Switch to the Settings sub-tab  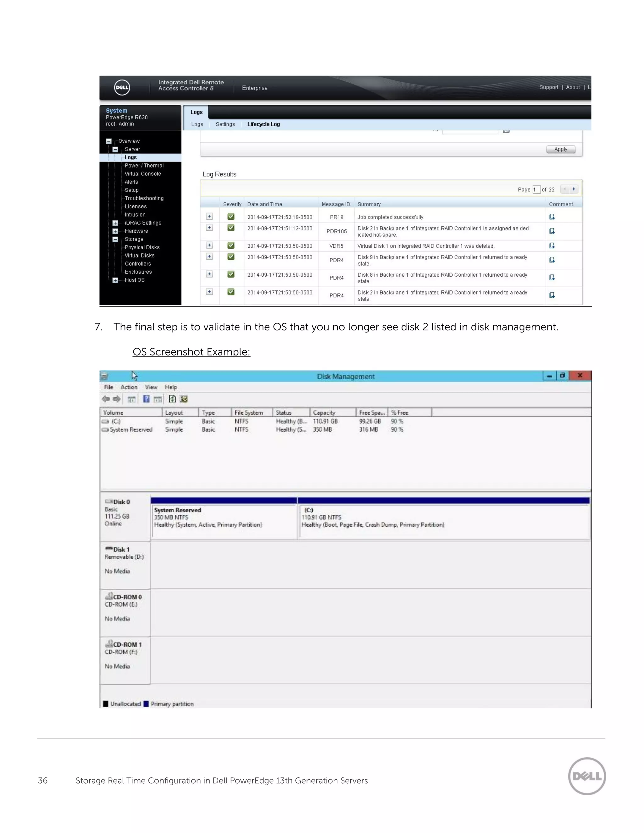(x=225, y=124)
